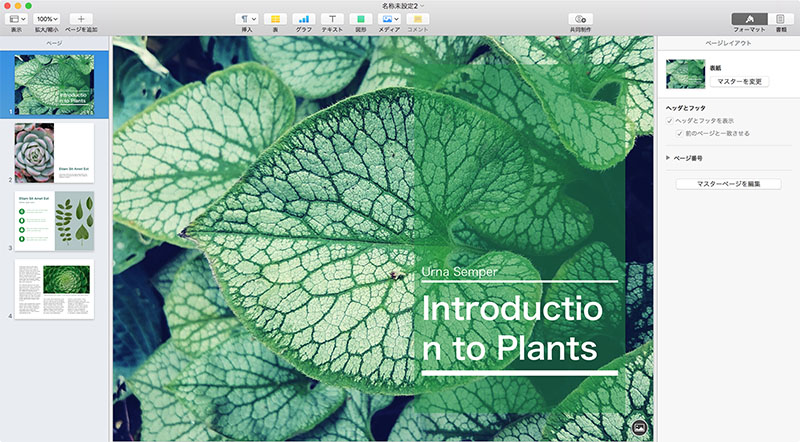Toggle 前のページと一致させる checkbox

pyautogui.click(x=680, y=133)
